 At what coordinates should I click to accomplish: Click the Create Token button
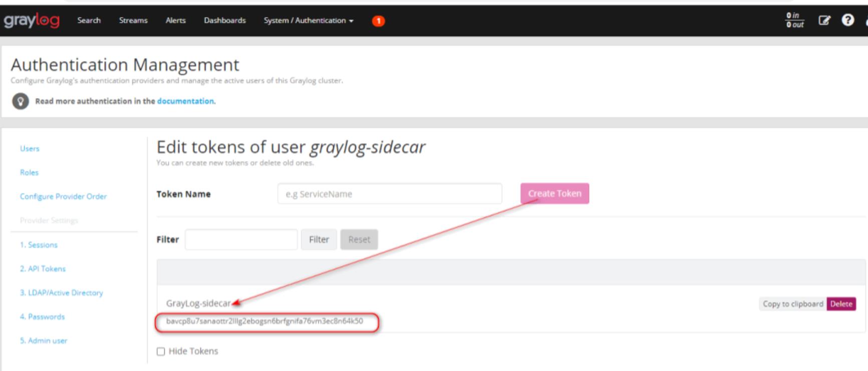click(554, 193)
